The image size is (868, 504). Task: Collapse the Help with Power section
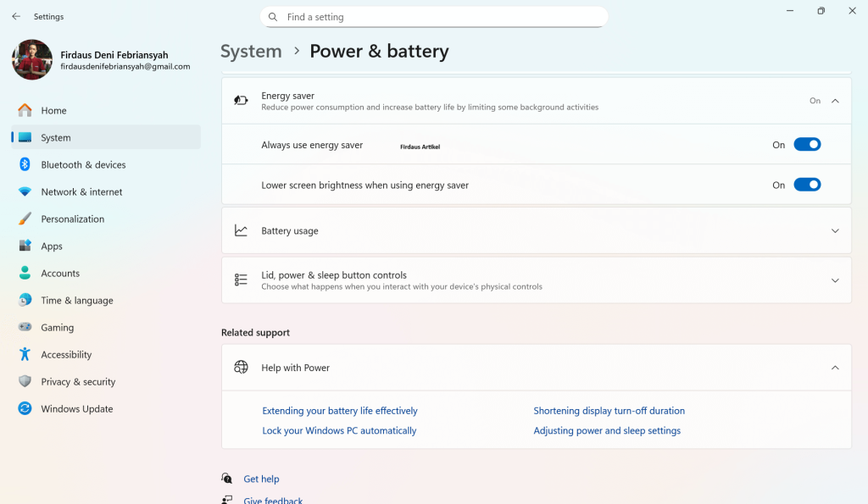point(835,368)
